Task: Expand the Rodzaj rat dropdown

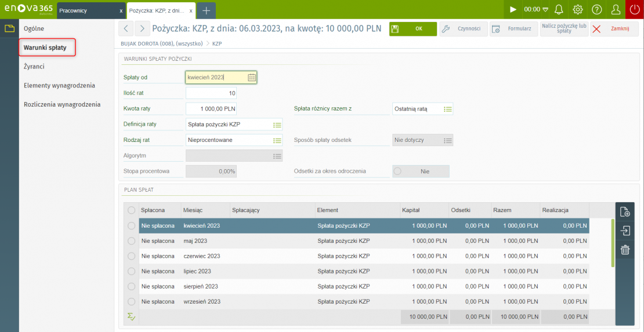Action: [x=277, y=140]
